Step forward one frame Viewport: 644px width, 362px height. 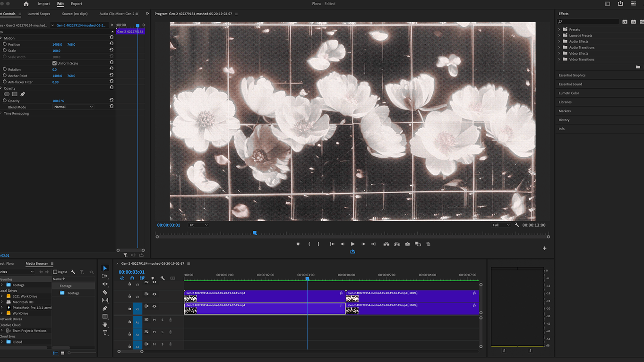click(363, 244)
